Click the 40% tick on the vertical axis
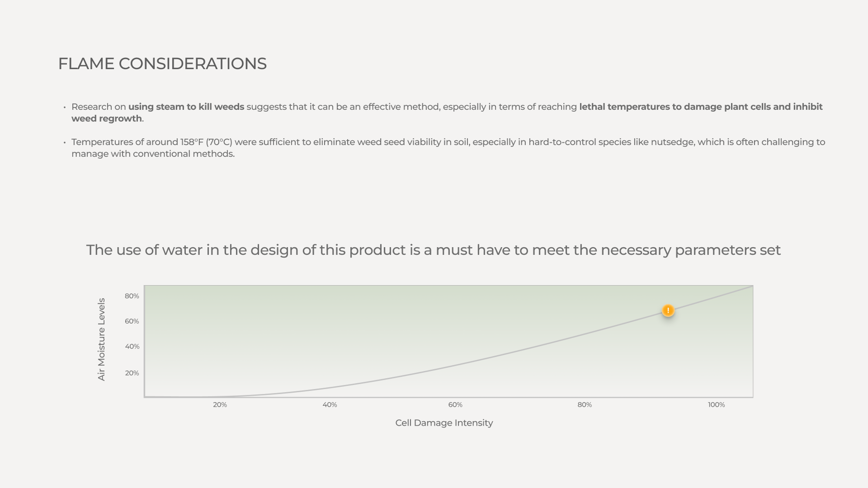 [132, 347]
